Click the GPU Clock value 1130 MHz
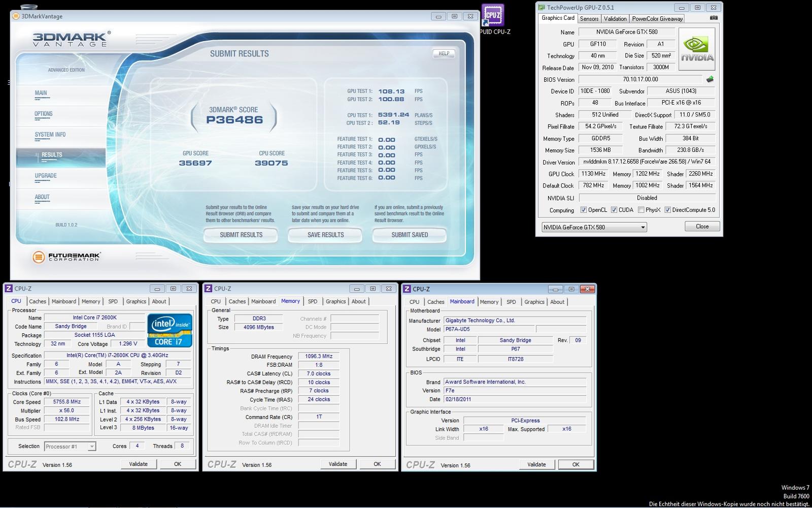812x508 pixels. (x=594, y=174)
